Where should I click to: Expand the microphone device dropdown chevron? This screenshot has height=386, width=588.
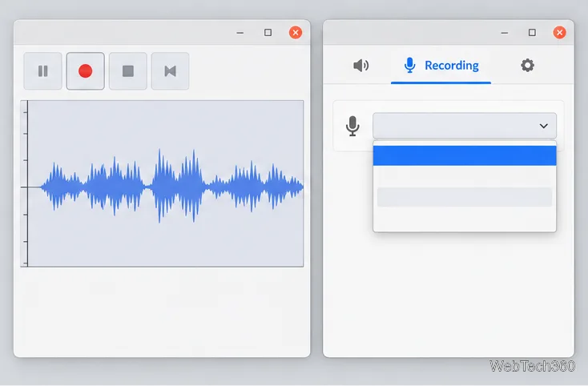[543, 126]
